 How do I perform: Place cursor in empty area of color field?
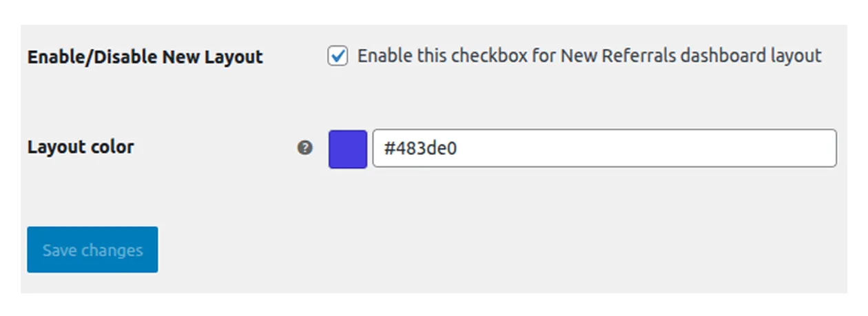pos(648,148)
